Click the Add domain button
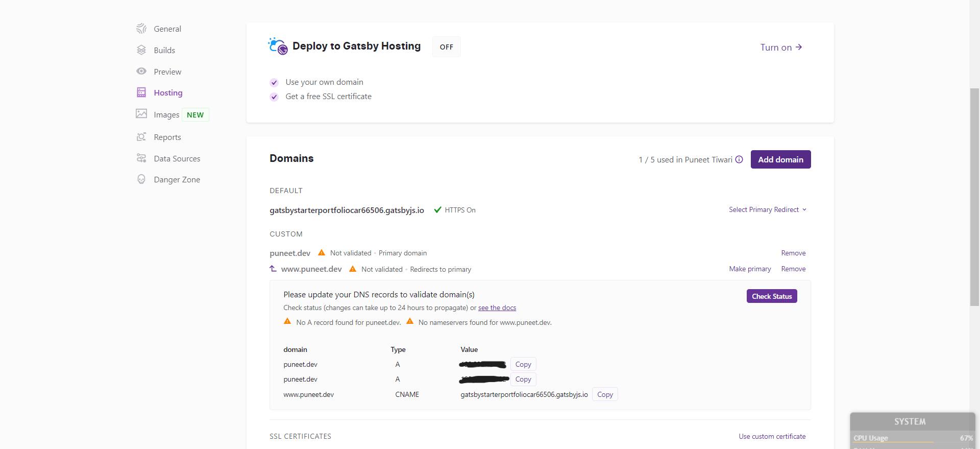 click(x=780, y=159)
